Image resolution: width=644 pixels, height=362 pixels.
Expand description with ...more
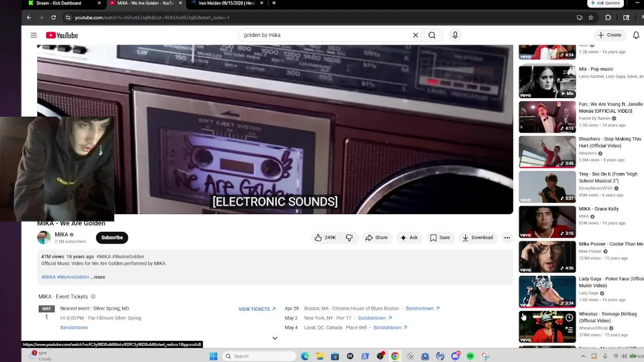pyautogui.click(x=98, y=277)
